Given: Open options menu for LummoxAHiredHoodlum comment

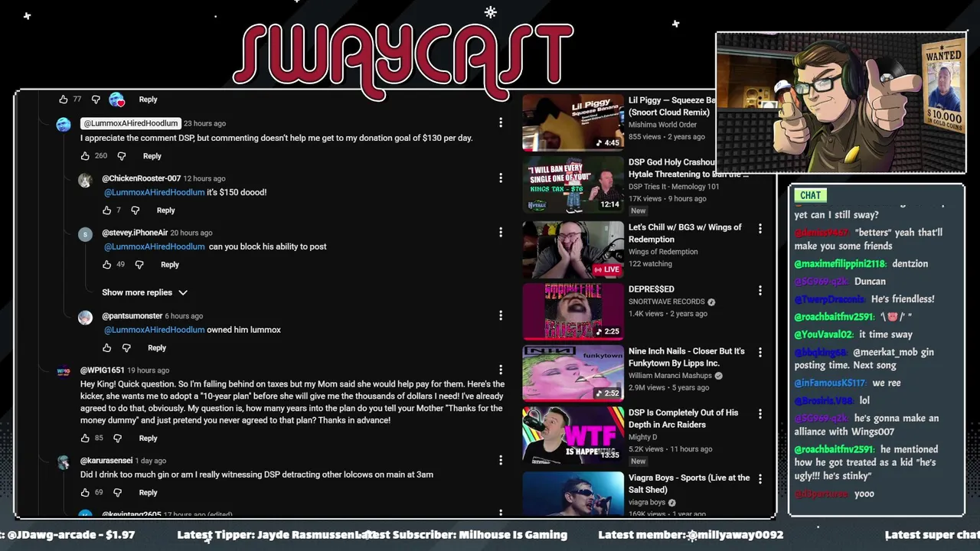Looking at the screenshot, I should coord(501,122).
